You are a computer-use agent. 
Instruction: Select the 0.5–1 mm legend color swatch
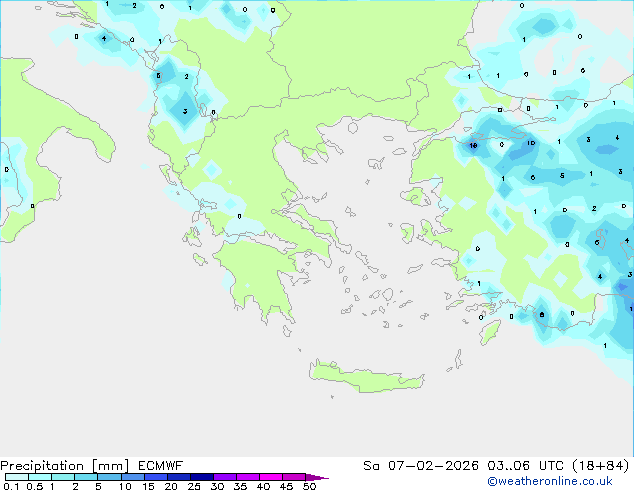coord(40,477)
